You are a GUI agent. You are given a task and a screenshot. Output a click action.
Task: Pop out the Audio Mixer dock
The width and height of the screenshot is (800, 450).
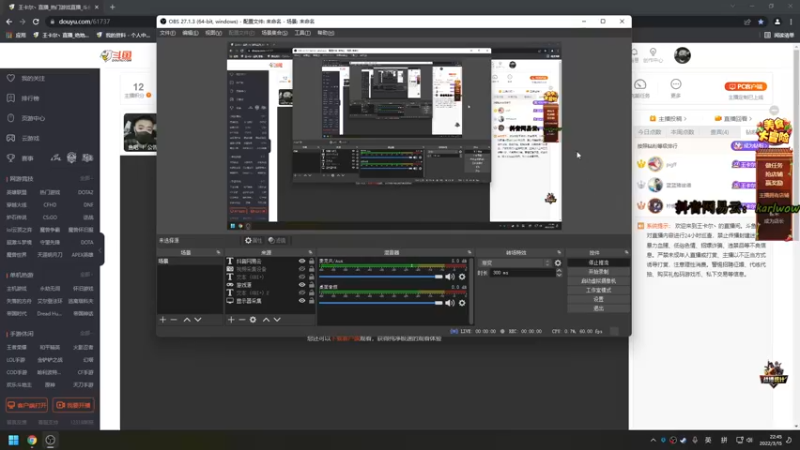click(x=469, y=252)
